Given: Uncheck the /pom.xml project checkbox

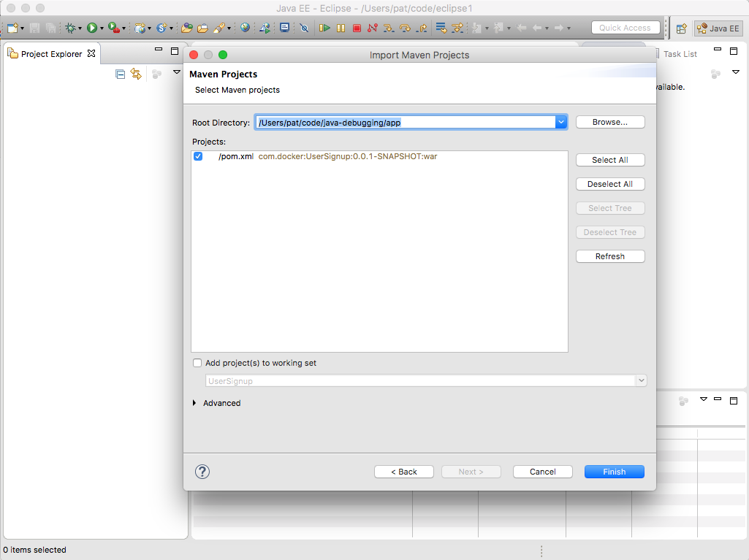Looking at the screenshot, I should 198,156.
